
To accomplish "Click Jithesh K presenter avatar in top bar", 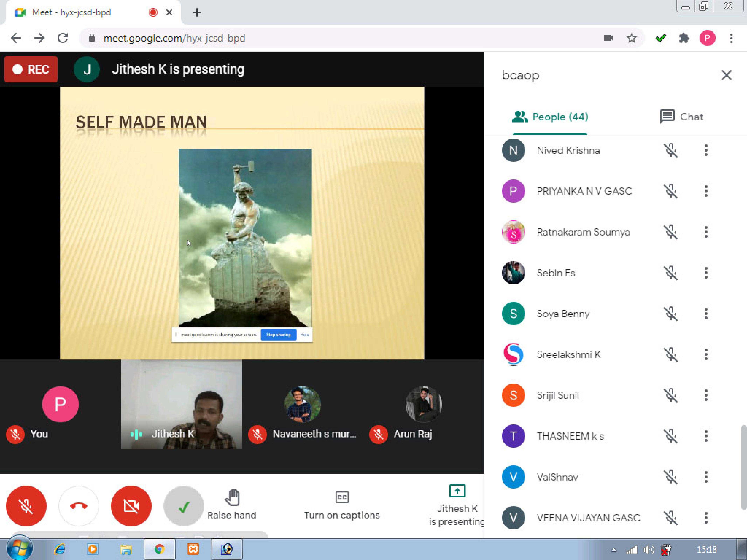I will tap(87, 69).
